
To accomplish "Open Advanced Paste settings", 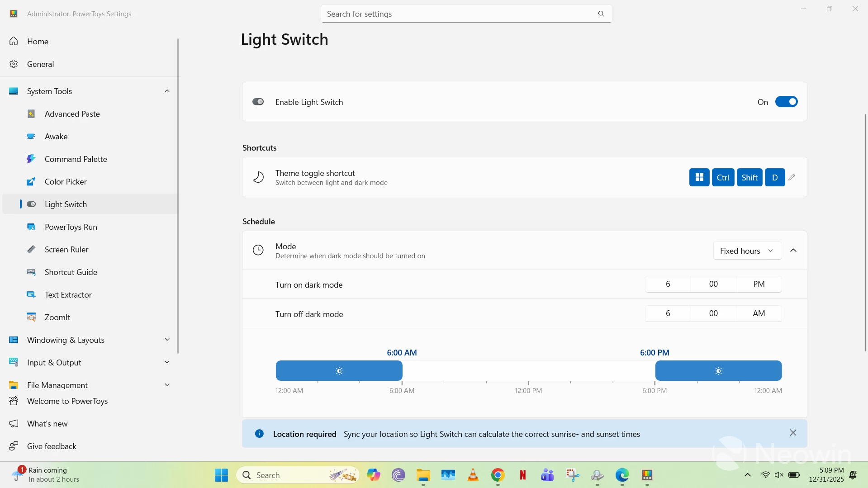I will pyautogui.click(x=90, y=114).
